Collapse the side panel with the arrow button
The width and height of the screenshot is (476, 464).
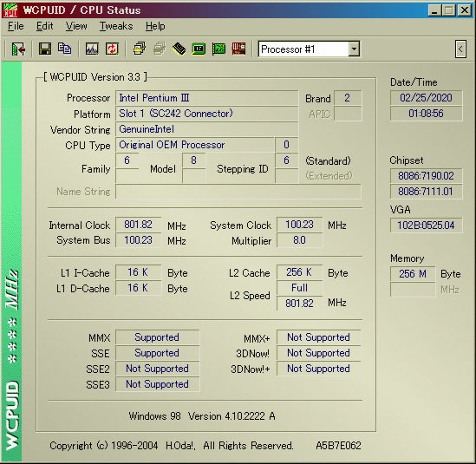(460, 49)
